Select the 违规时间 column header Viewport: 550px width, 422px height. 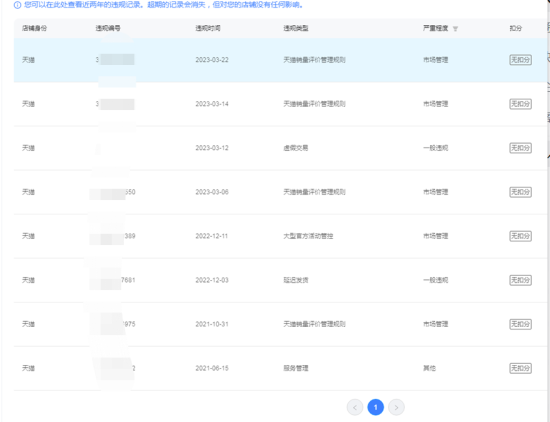tap(208, 28)
